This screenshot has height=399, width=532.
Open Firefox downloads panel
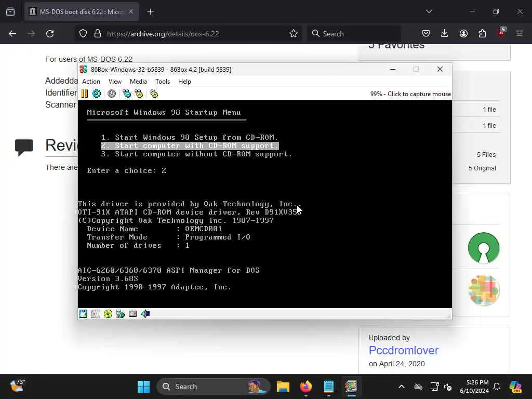tap(445, 34)
